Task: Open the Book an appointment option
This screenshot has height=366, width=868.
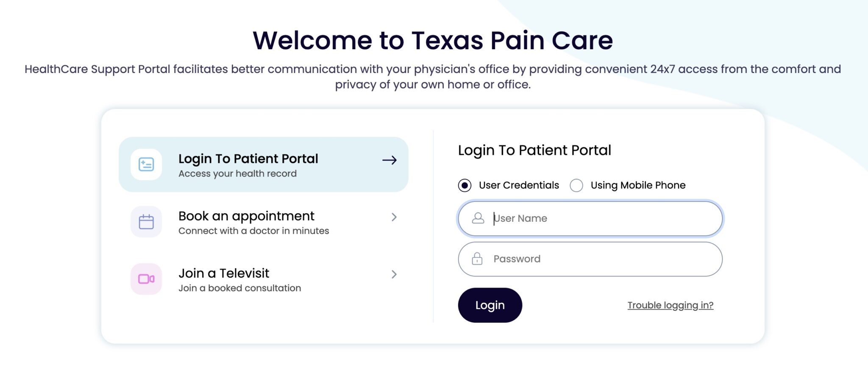Action: 246,216
